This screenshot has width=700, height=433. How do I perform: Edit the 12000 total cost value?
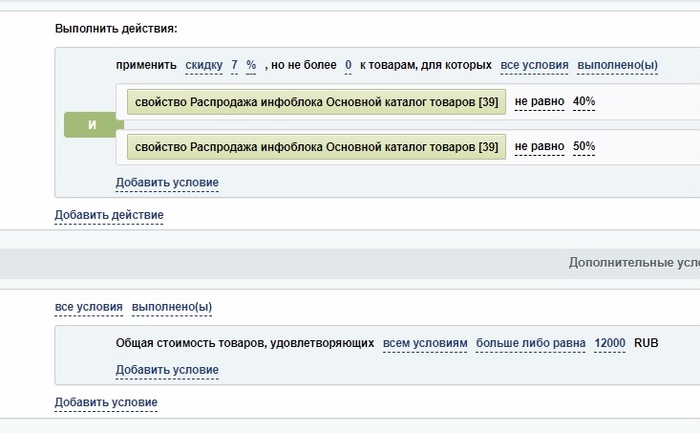[609, 343]
